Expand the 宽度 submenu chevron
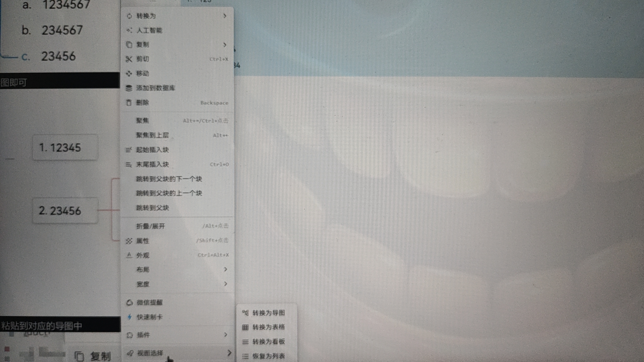This screenshot has height=362, width=644. [225, 284]
